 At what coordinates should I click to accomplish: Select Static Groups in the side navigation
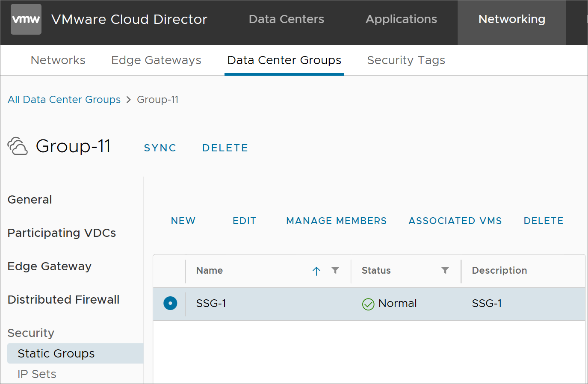point(76,354)
